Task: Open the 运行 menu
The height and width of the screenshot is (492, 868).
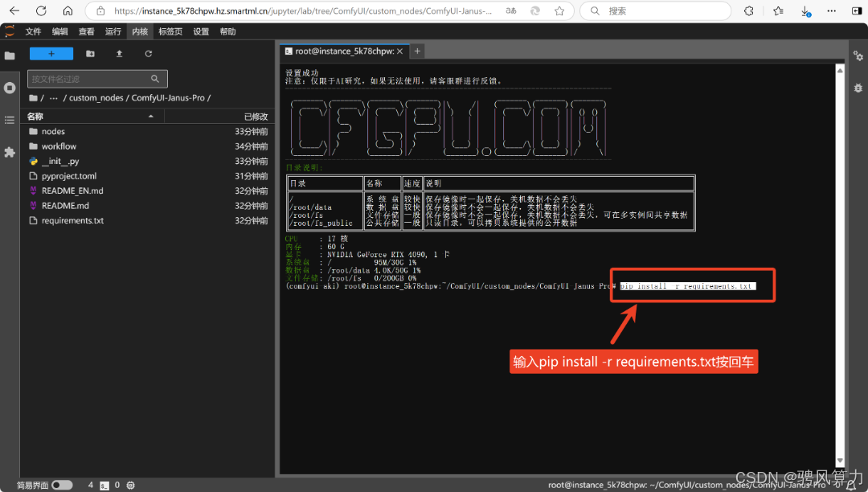Action: (113, 31)
